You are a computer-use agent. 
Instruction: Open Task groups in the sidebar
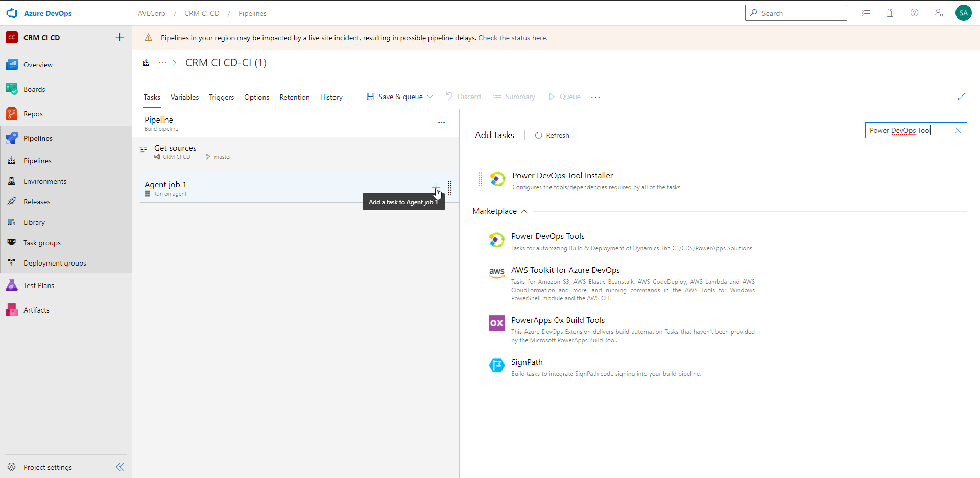pos(42,243)
